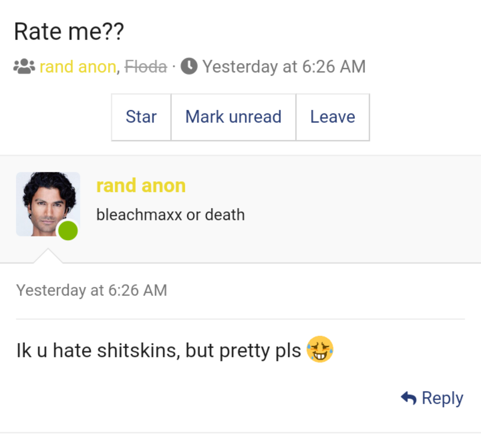
Task: Open the bold rand anon author name
Action: pyautogui.click(x=141, y=186)
